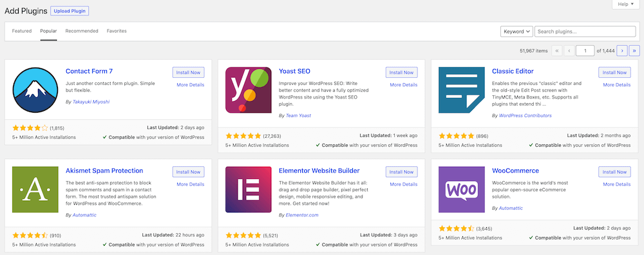Go to the next results page
Image resolution: width=644 pixels, height=255 pixels.
pyautogui.click(x=622, y=51)
